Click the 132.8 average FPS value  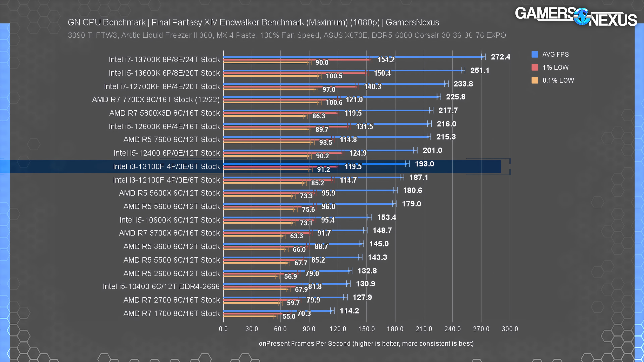pyautogui.click(x=367, y=271)
